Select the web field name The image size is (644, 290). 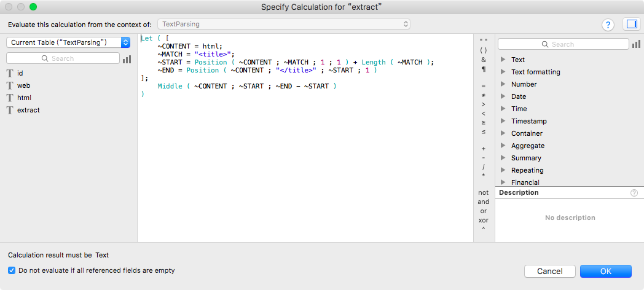coord(23,86)
